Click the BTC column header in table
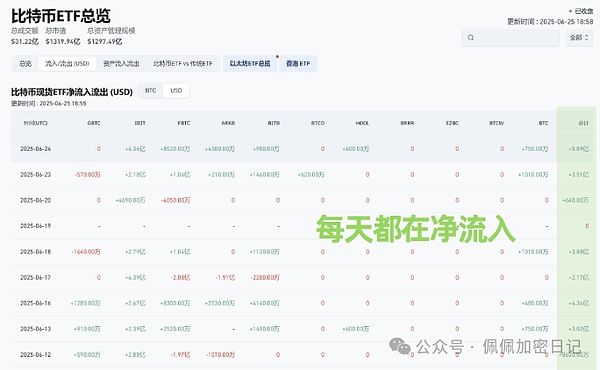The height and width of the screenshot is (370, 600). [x=543, y=123]
